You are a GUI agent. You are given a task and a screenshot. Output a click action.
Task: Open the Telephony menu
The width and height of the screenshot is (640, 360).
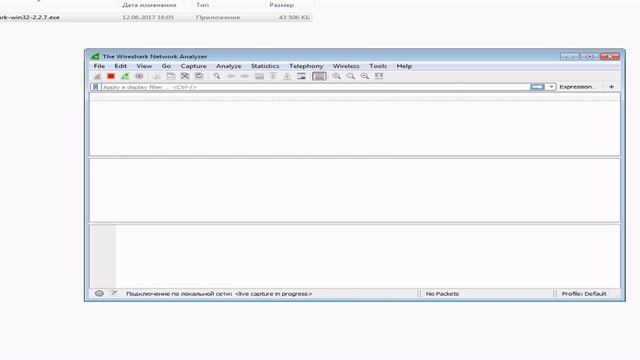point(306,66)
